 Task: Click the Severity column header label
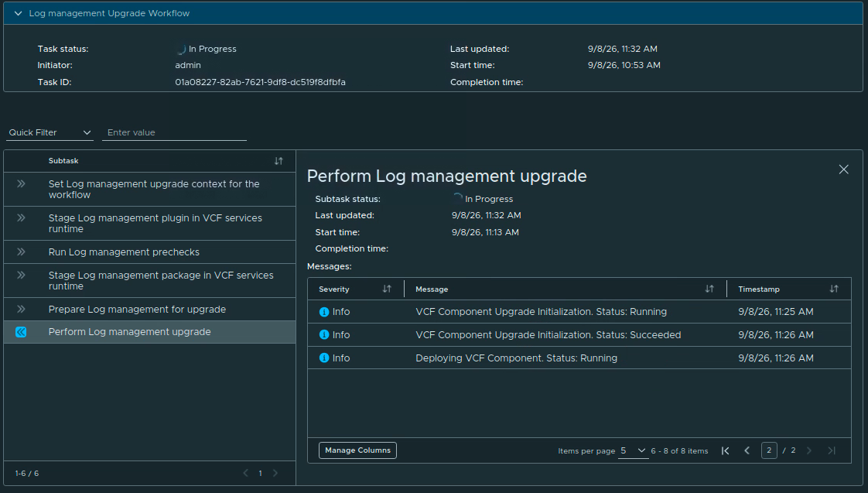pos(333,289)
